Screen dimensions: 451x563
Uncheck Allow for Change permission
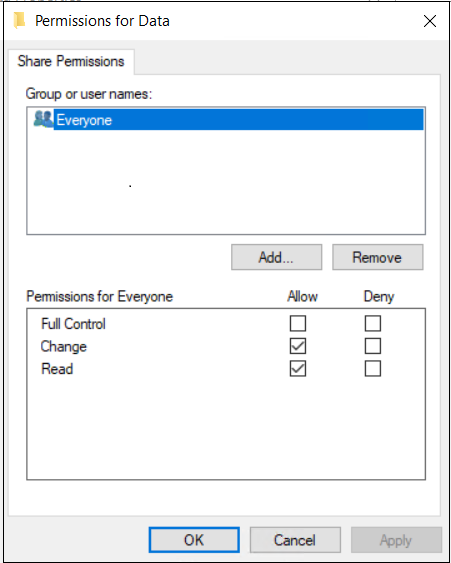298,346
